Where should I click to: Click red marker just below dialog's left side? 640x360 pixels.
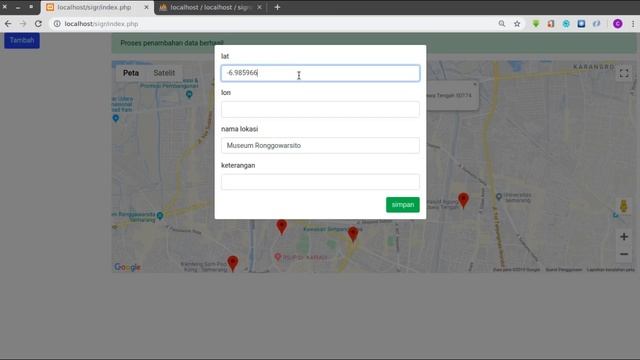tap(282, 227)
